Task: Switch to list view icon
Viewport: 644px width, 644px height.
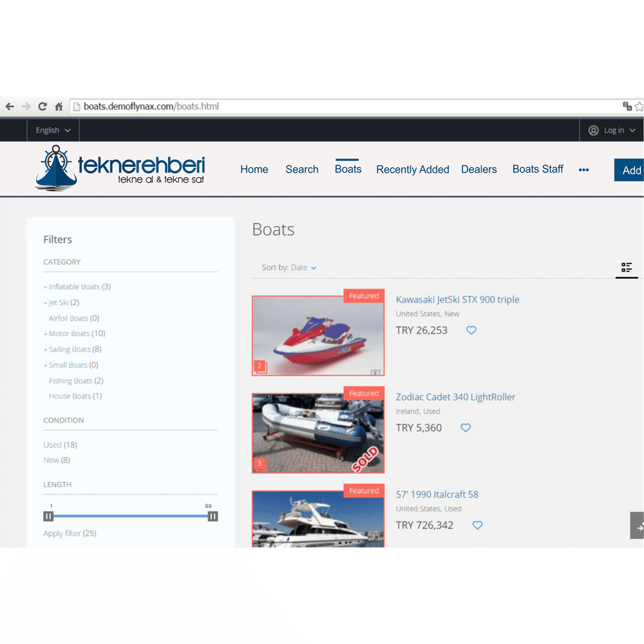Action: (x=627, y=267)
